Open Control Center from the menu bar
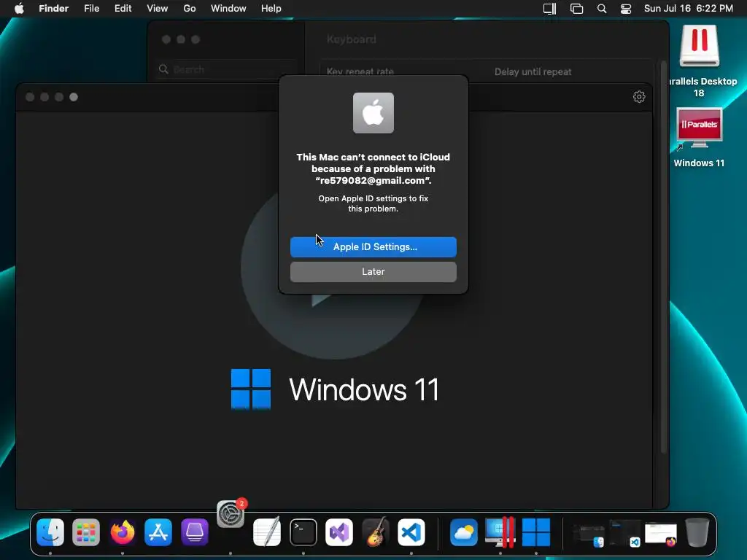The image size is (747, 560). 625,9
